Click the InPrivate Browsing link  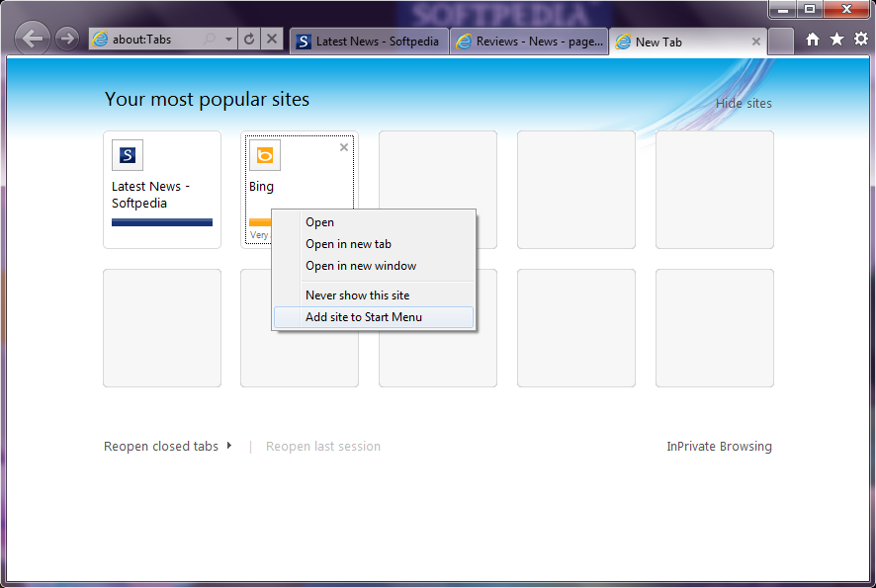click(x=719, y=447)
